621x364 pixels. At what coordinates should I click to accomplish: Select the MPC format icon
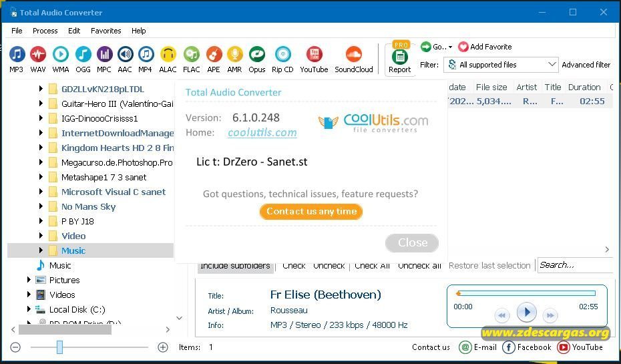pyautogui.click(x=104, y=55)
